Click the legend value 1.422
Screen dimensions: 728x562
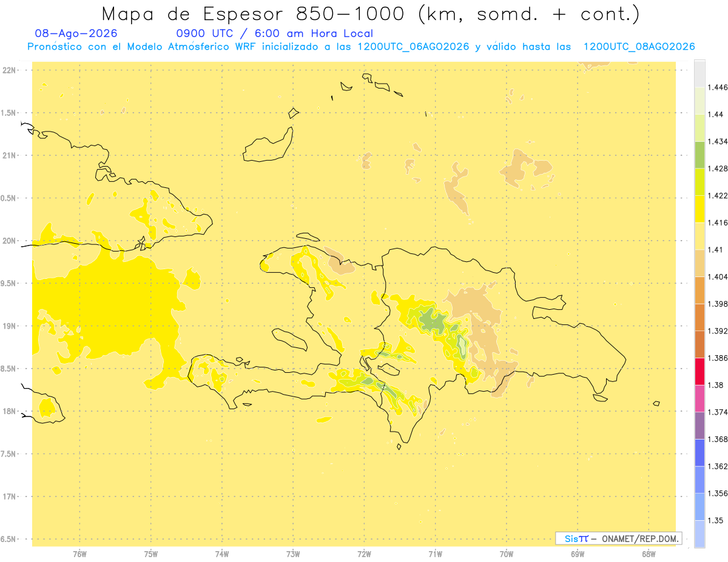pyautogui.click(x=718, y=196)
